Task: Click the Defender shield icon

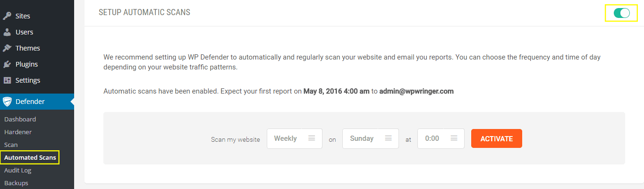Action: click(x=7, y=102)
